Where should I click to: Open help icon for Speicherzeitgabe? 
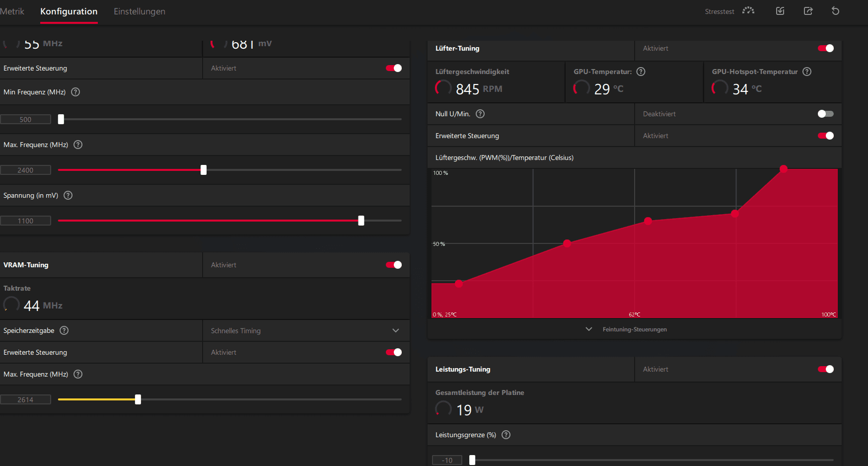[x=64, y=330]
